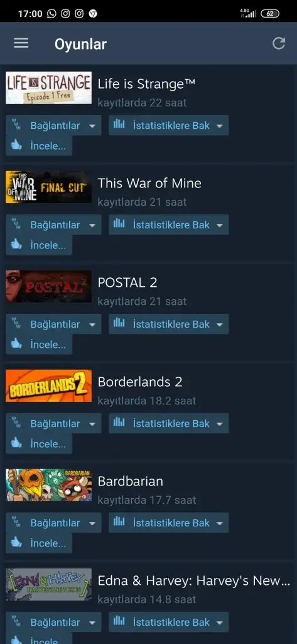Viewport: 297px width, 644px height.
Task: Open the hamburger menu
Action: tap(21, 43)
